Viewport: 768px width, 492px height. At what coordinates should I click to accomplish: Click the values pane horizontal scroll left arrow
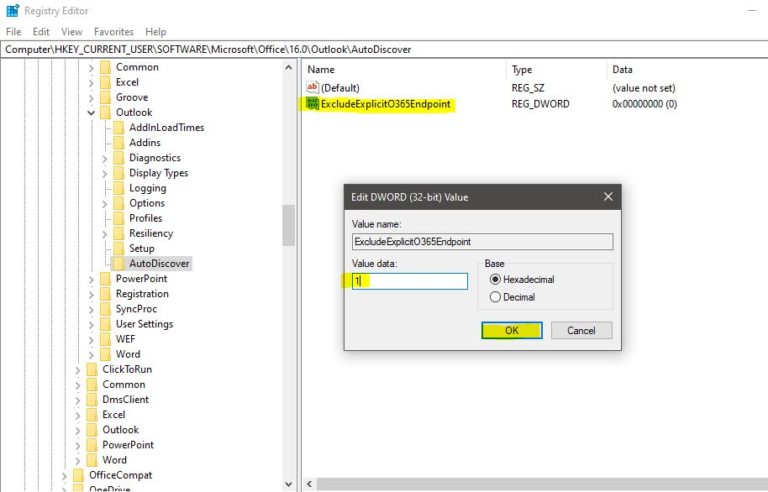309,484
